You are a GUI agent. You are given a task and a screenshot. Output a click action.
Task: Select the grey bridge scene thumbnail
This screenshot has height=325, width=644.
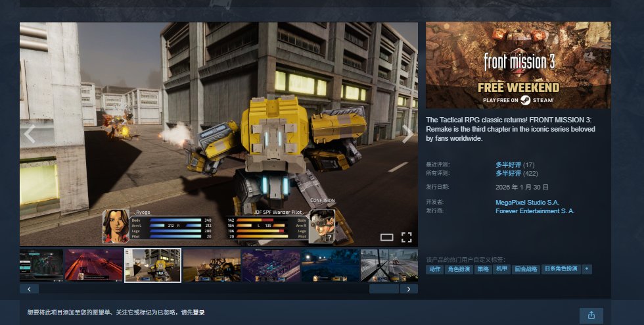click(389, 265)
